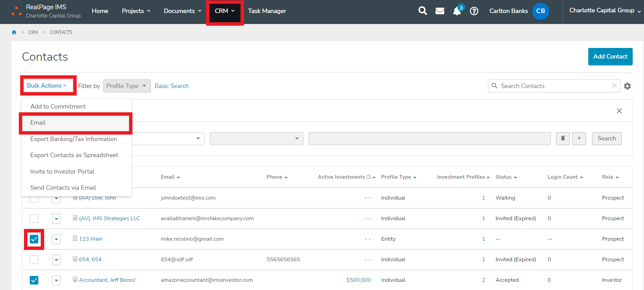The width and height of the screenshot is (644, 290).
Task: Open Task Manager from top navigation
Action: [267, 11]
